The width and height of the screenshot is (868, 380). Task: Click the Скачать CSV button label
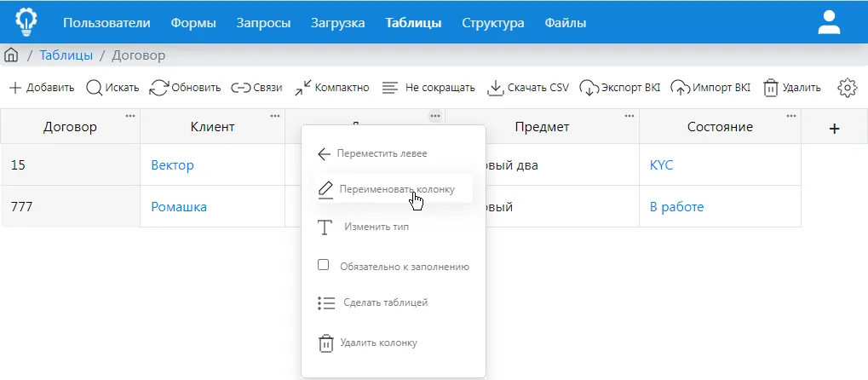[538, 88]
